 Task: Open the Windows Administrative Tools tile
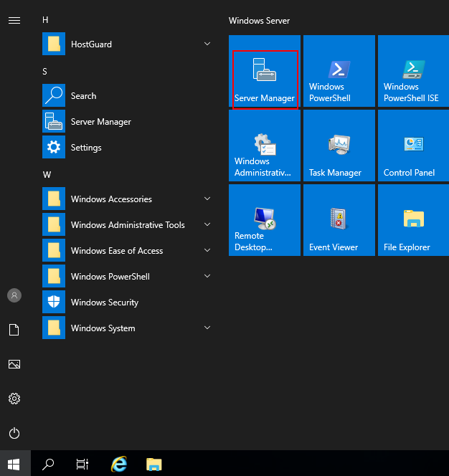(265, 146)
